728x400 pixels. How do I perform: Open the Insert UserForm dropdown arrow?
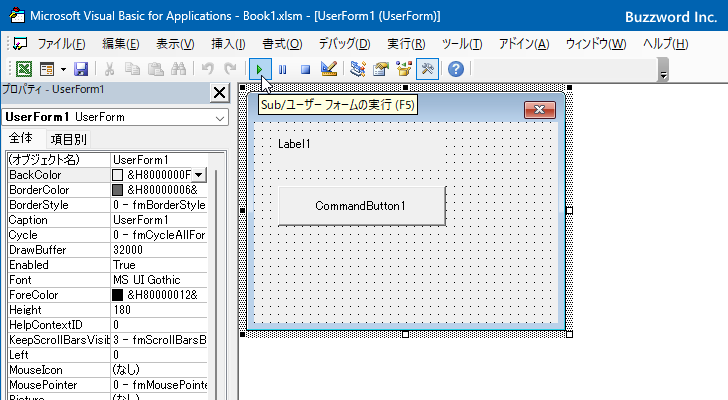click(x=64, y=70)
